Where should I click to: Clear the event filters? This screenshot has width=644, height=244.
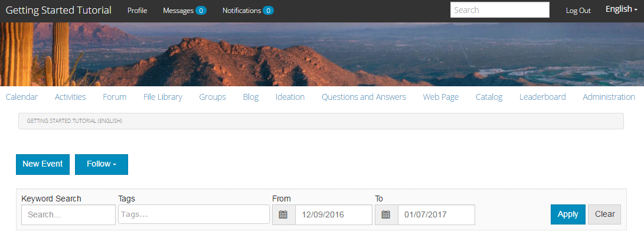click(x=604, y=214)
